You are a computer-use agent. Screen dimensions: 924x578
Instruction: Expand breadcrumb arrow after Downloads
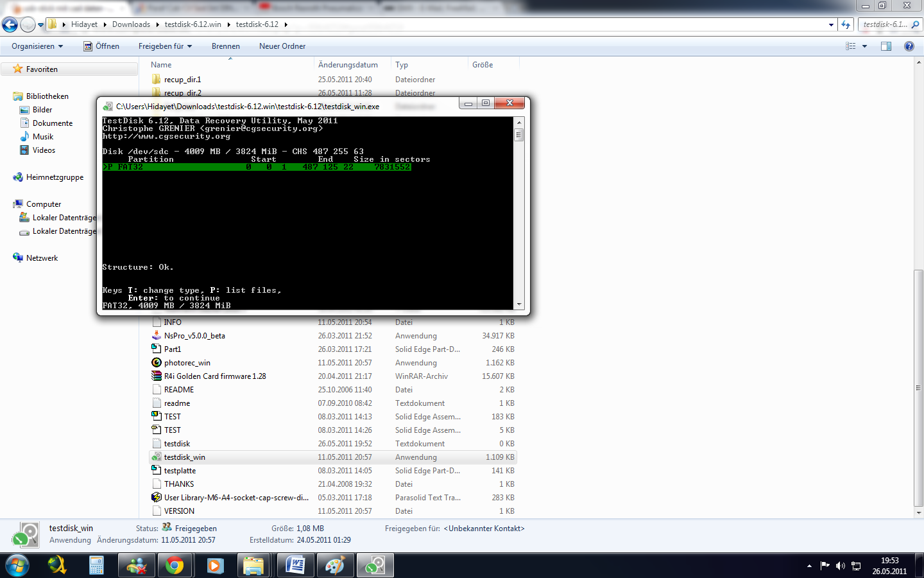click(x=157, y=24)
